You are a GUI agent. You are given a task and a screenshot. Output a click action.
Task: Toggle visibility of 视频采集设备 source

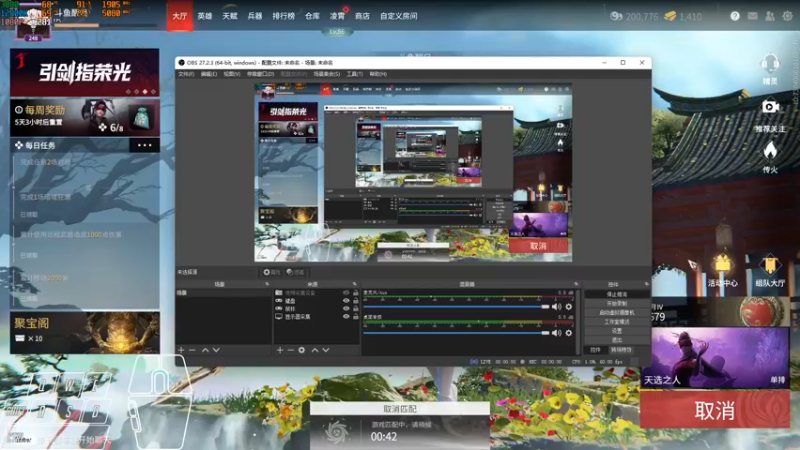click(346, 293)
